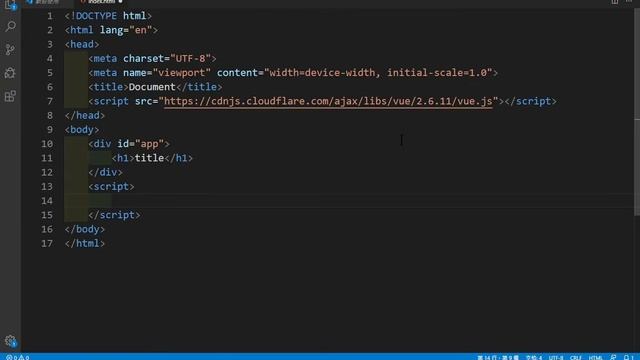Screen dimensions: 640x360
Task: Click the UTF-8 encoding status item
Action: (x=556, y=357)
